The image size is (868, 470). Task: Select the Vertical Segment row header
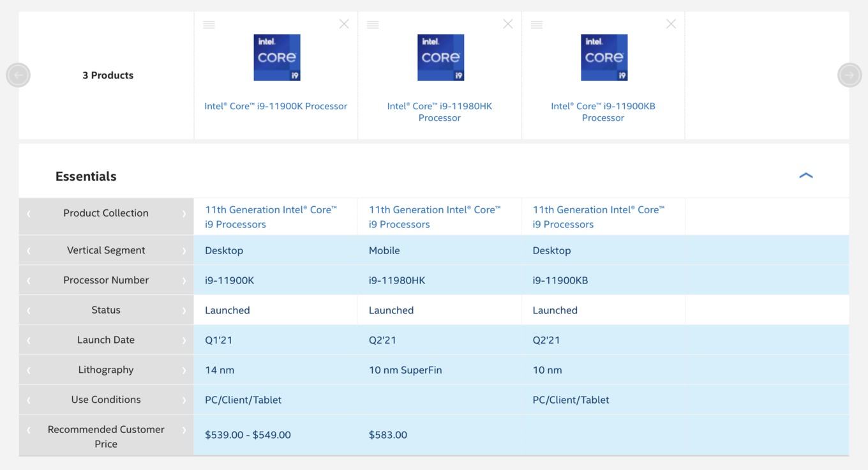pos(106,250)
